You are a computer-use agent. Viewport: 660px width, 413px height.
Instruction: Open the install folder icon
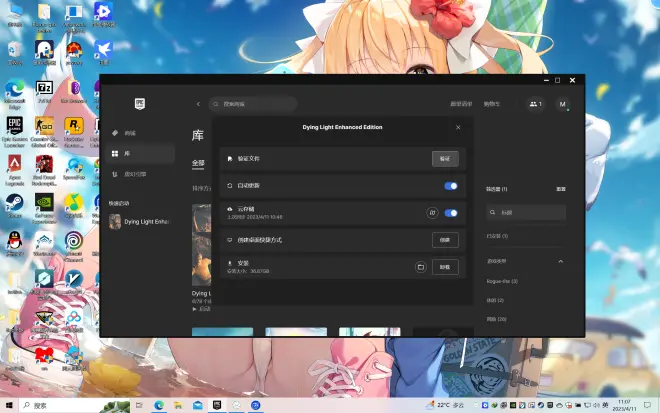[x=421, y=267]
